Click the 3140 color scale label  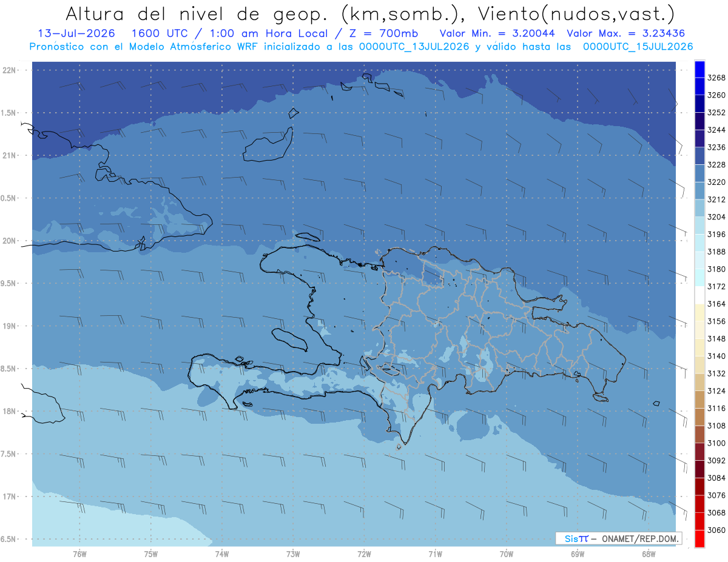[x=716, y=356]
